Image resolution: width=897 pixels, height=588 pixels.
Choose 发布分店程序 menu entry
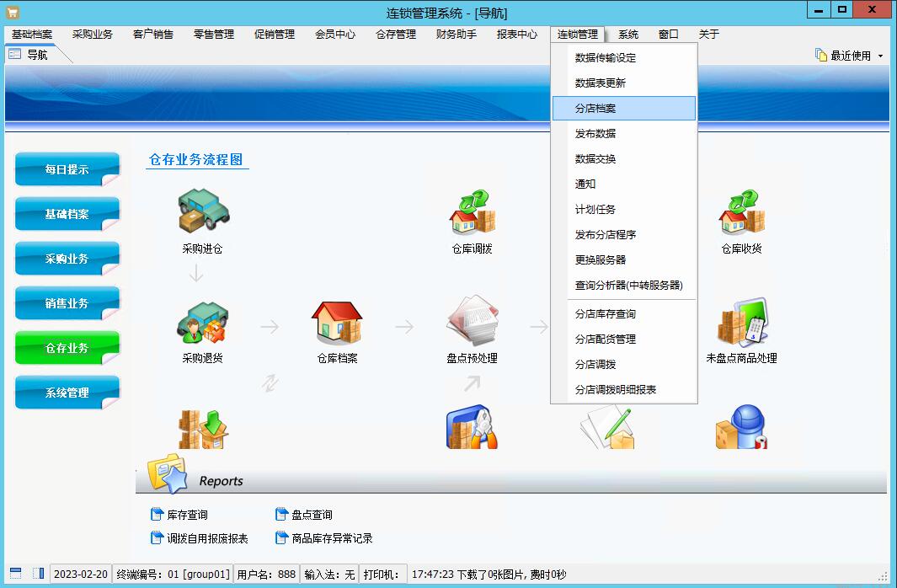[x=624, y=234]
